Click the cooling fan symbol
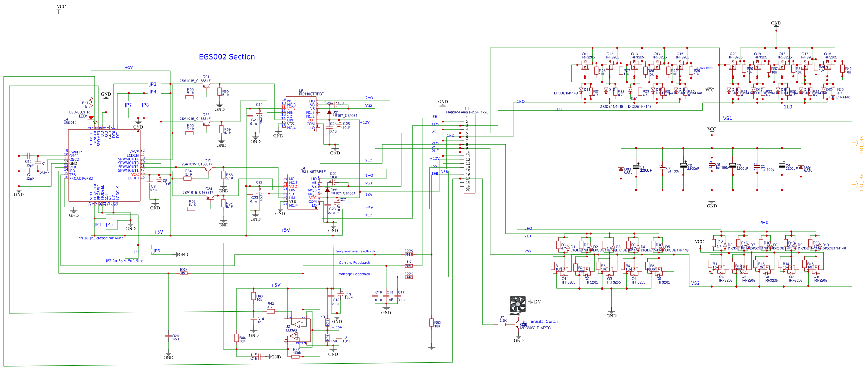Screen dimensions: 868x370 518,305
